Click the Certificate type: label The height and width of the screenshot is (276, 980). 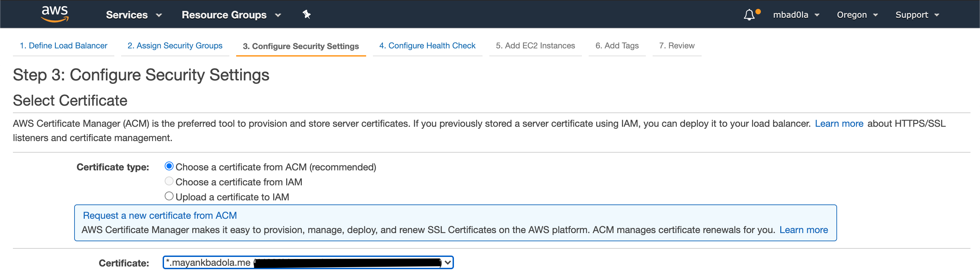coord(113,167)
